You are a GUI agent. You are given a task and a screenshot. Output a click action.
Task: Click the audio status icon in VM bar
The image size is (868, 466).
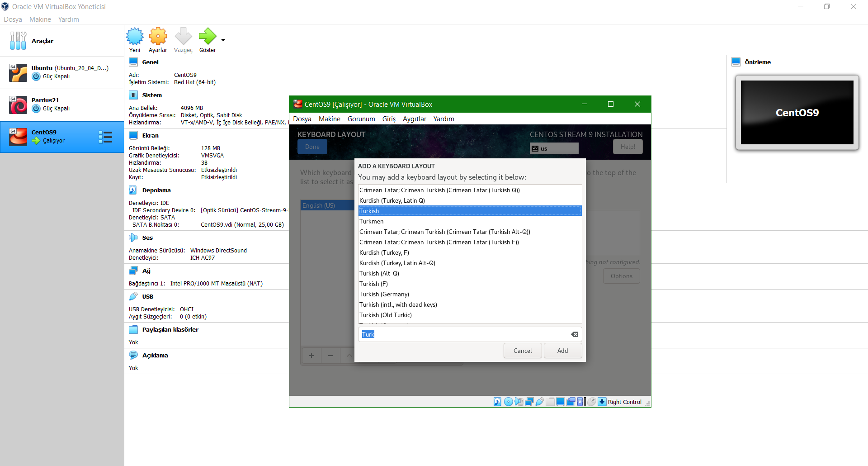(519, 402)
